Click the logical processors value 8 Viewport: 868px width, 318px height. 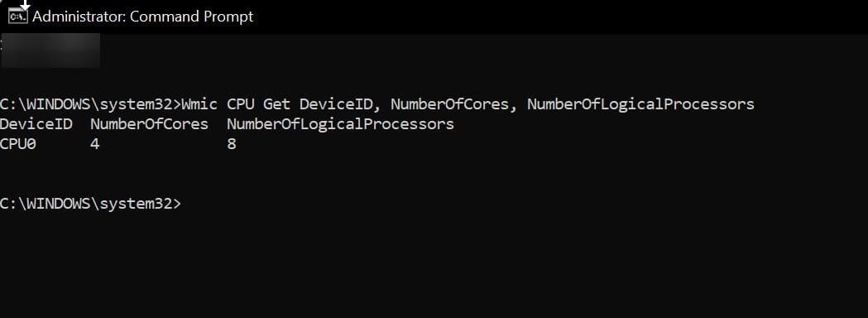[x=232, y=144]
